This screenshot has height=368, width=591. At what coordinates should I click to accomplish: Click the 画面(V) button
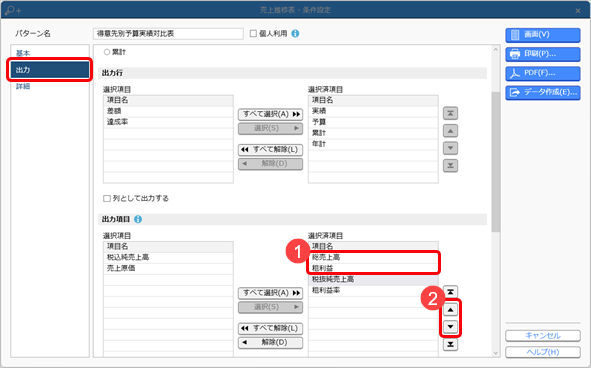click(543, 35)
